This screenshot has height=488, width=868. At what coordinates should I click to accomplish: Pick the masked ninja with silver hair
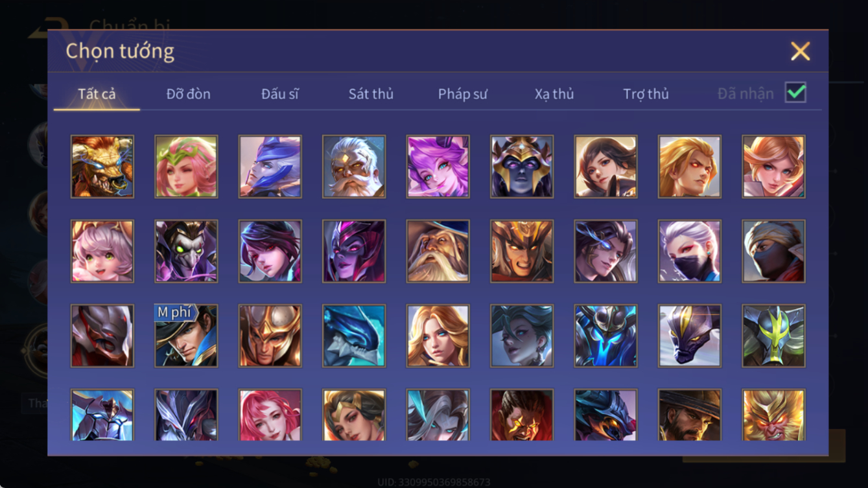[690, 251]
